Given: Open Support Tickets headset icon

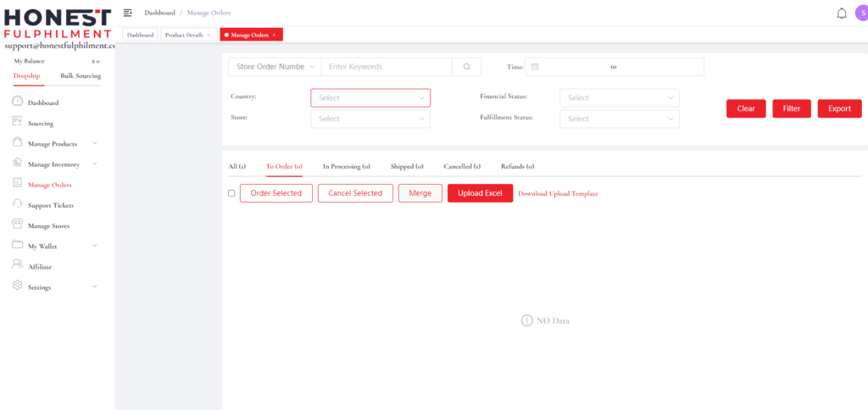Looking at the screenshot, I should 18,205.
